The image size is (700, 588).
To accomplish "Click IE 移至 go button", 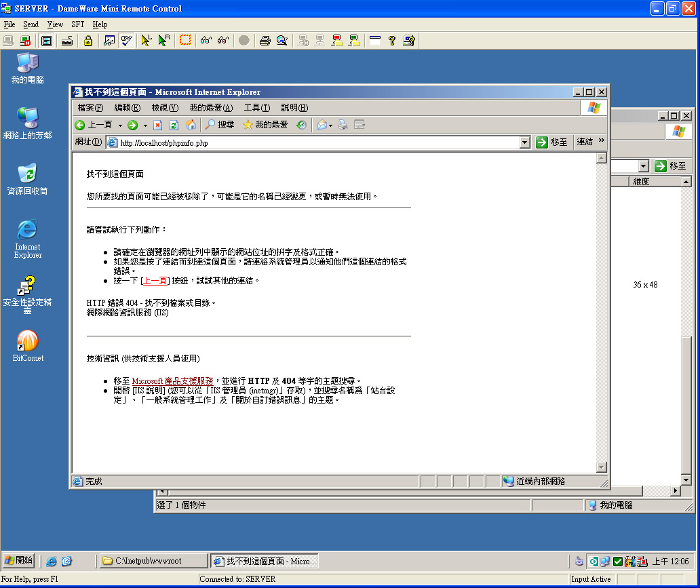I will (x=551, y=142).
